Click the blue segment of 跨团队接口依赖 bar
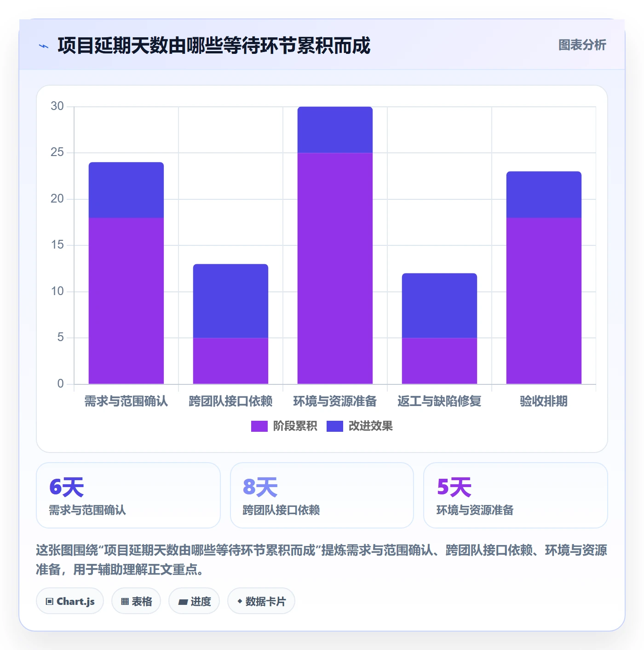 [x=230, y=301]
